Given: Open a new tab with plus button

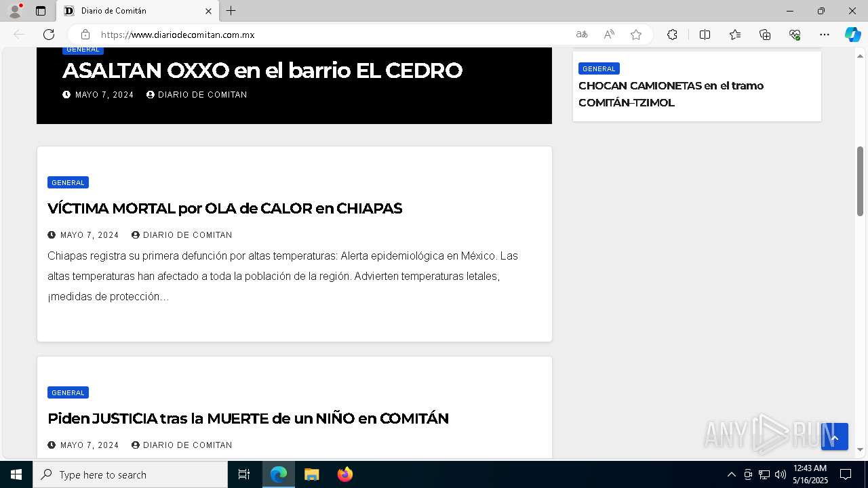Looking at the screenshot, I should click(231, 11).
